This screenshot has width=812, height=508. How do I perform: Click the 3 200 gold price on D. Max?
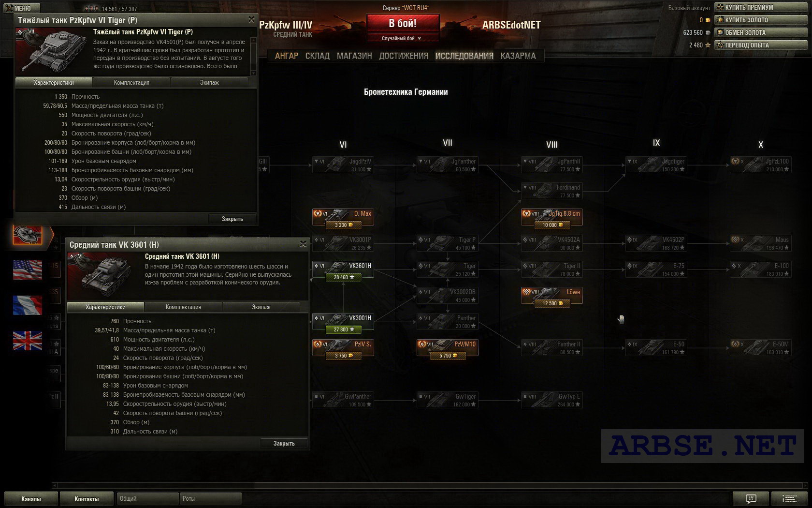click(x=343, y=225)
